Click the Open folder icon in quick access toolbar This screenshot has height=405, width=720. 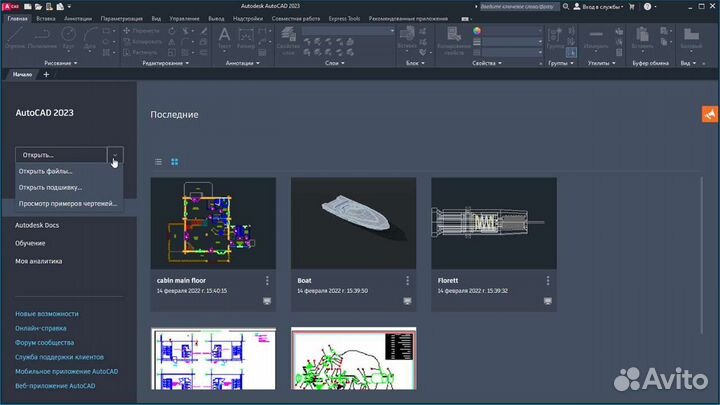39,6
